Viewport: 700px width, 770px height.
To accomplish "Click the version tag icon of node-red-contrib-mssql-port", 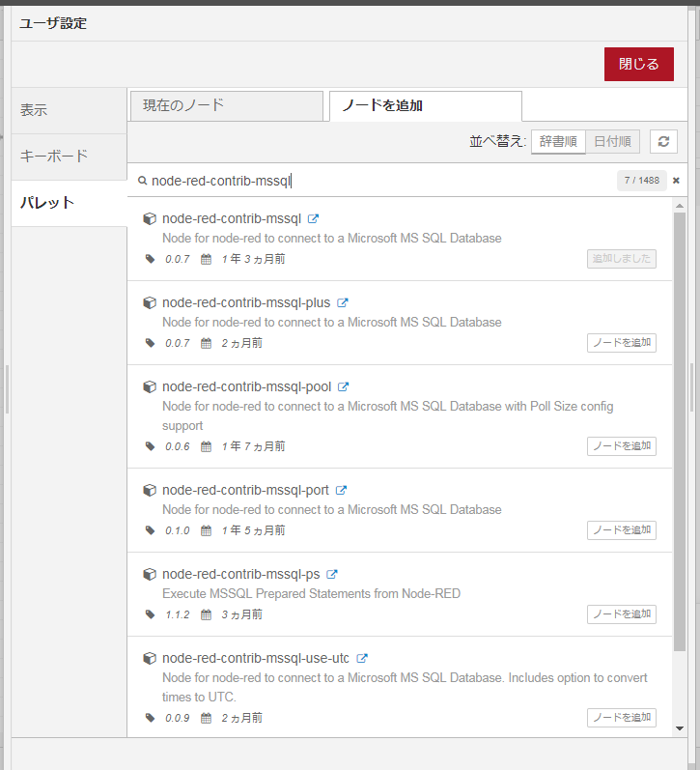I will 151,530.
